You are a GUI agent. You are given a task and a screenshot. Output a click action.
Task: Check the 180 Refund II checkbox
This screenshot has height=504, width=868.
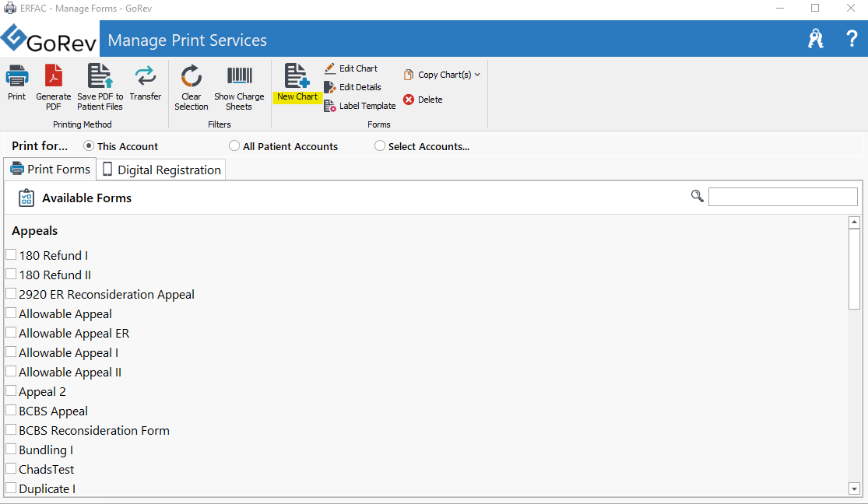pyautogui.click(x=11, y=274)
